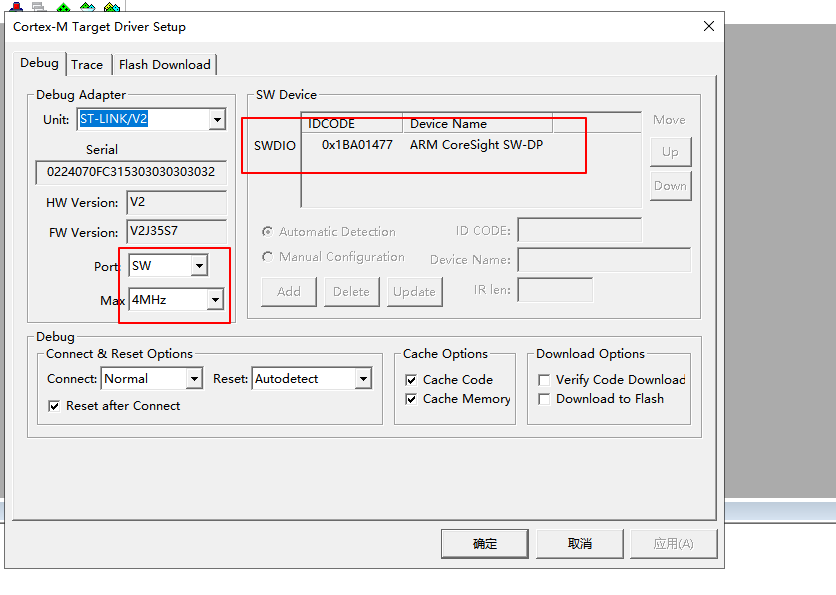
Task: Open the Max clock 4MHz dropdown
Action: point(215,300)
